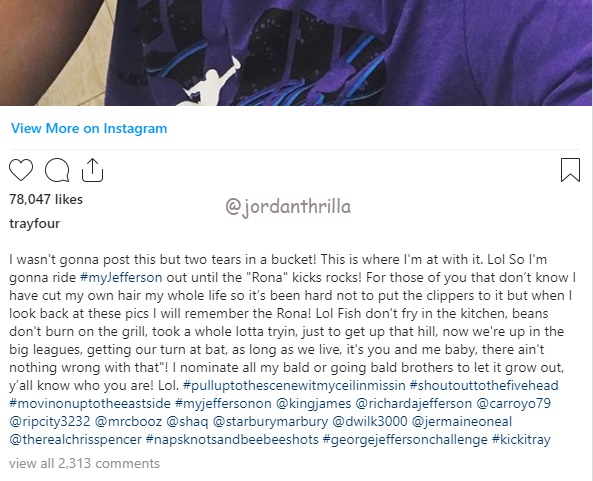This screenshot has width=593, height=481.
Task: Like the post with the heart icon
Action: pos(21,170)
